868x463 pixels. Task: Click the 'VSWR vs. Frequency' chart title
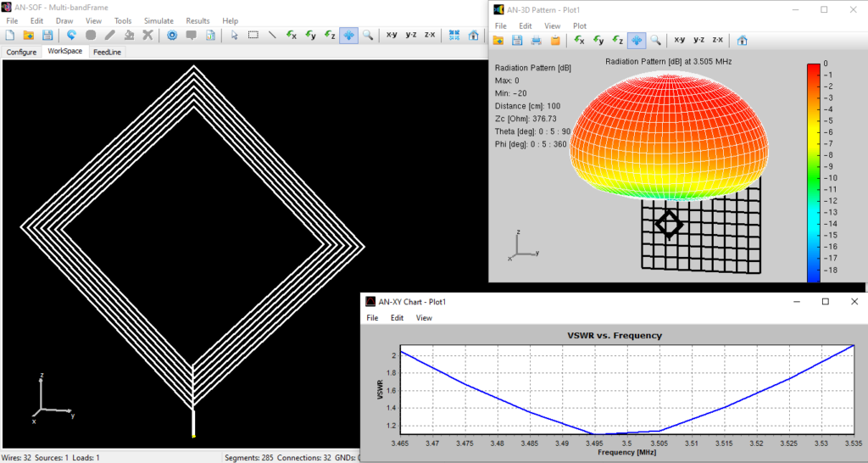click(x=615, y=335)
